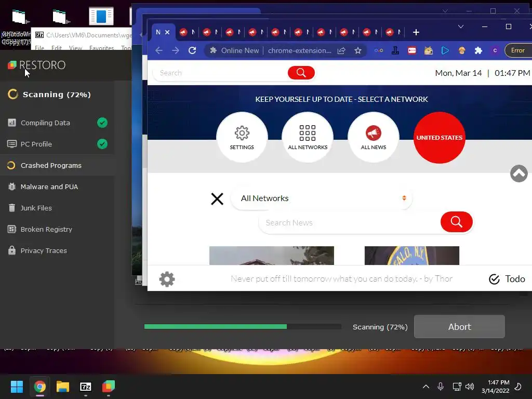This screenshot has height=399, width=532.
Task: Select Privacy Traces item
Action: point(57,251)
